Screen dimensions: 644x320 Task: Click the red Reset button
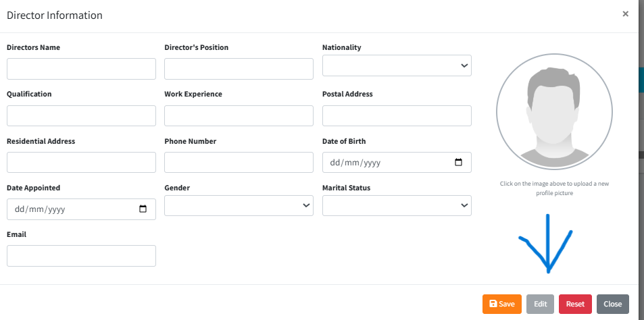tap(575, 304)
